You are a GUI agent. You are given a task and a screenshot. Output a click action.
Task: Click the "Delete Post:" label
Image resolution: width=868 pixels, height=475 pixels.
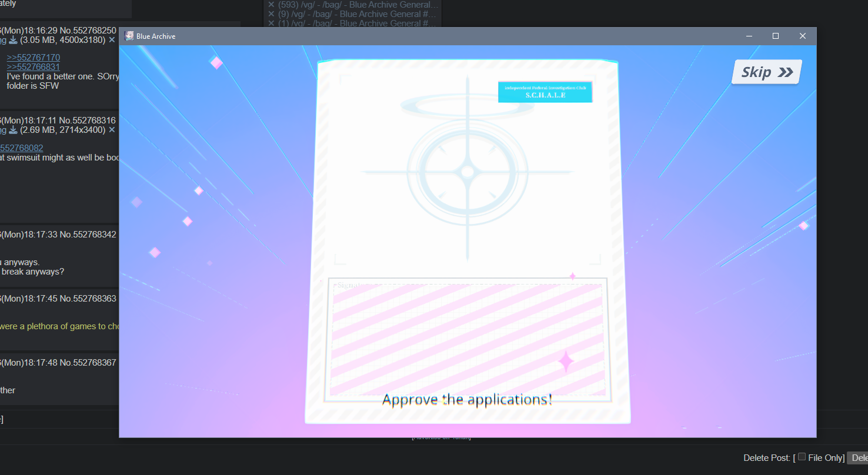767,458
